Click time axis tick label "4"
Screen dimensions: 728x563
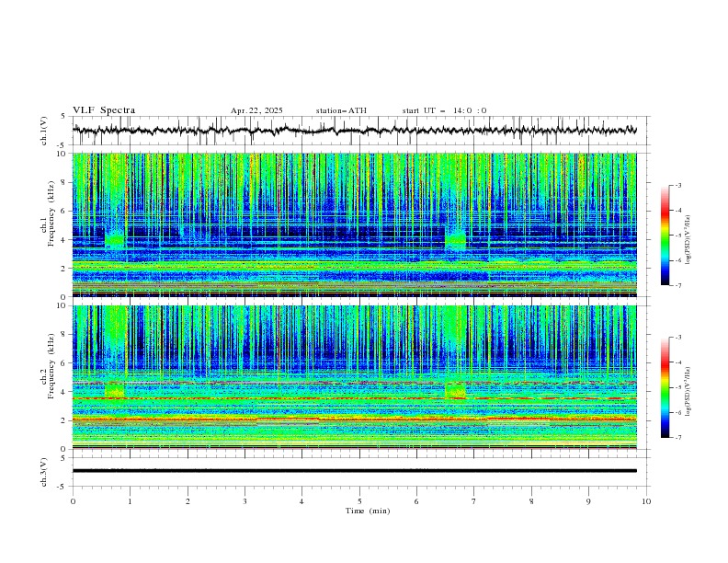coord(301,501)
